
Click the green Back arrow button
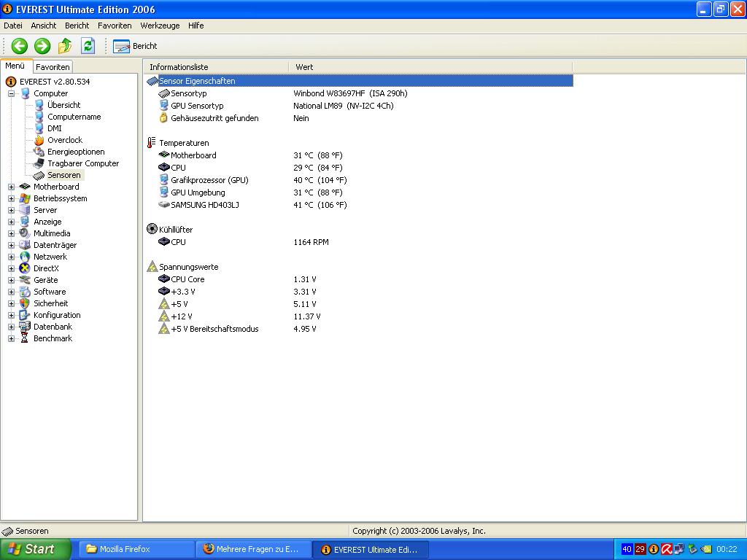(x=20, y=46)
